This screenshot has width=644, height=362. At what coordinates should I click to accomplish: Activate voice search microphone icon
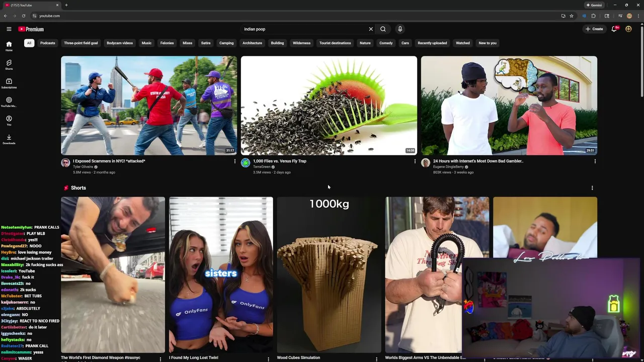click(x=400, y=29)
